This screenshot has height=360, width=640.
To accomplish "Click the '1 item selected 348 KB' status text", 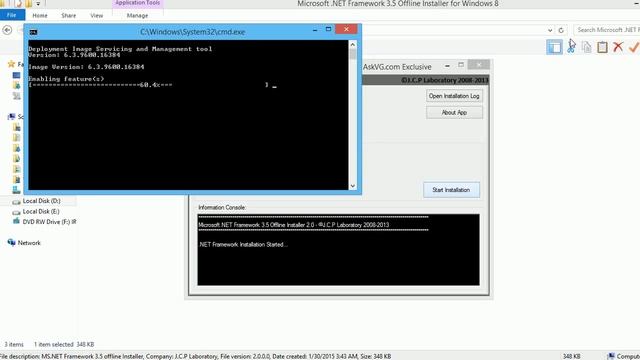I will pos(64,344).
